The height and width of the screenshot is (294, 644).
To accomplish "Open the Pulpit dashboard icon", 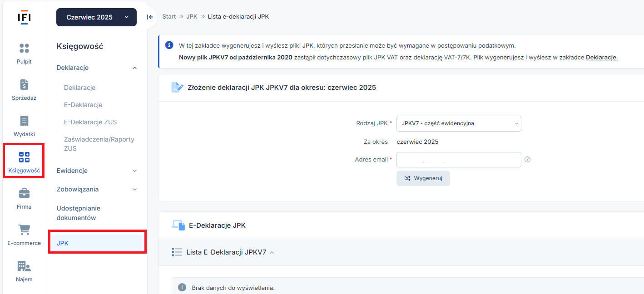I will (24, 49).
